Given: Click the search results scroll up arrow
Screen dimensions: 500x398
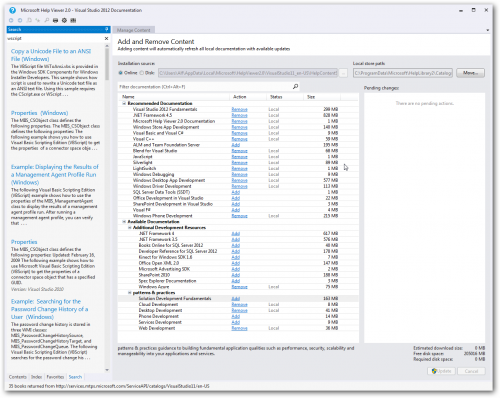Looking at the screenshot, I should [x=107, y=46].
